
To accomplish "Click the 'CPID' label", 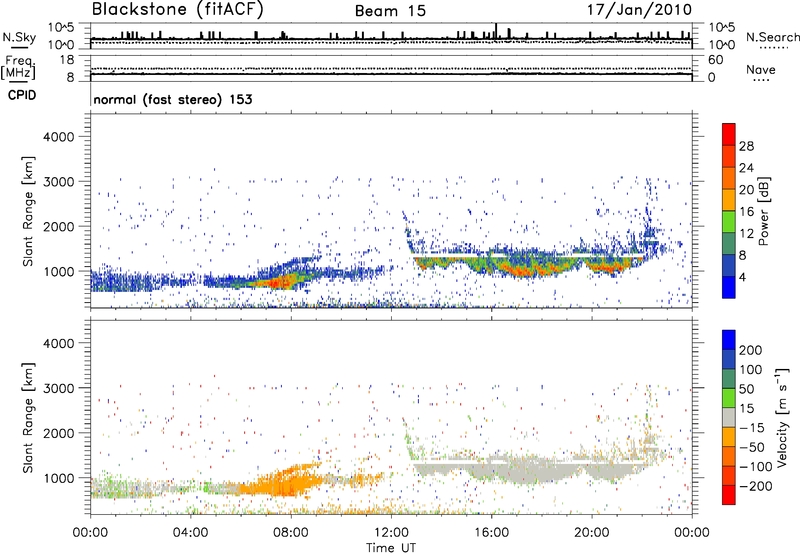I will [x=22, y=95].
